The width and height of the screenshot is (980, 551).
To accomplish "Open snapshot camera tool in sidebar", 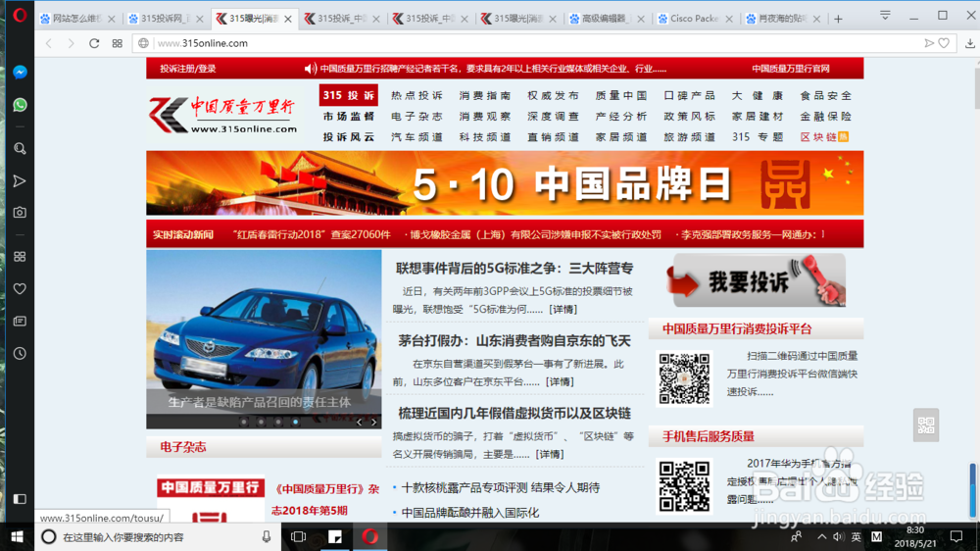I will click(20, 212).
